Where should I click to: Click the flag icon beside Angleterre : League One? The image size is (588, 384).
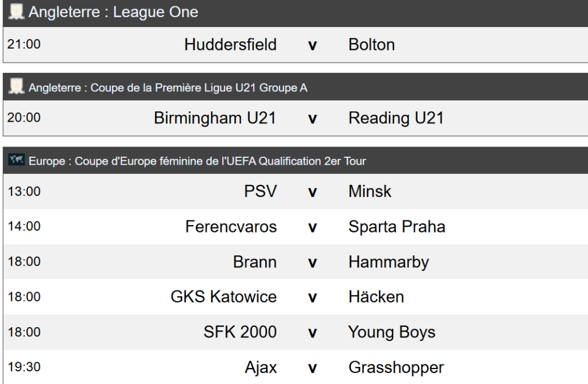(16, 12)
